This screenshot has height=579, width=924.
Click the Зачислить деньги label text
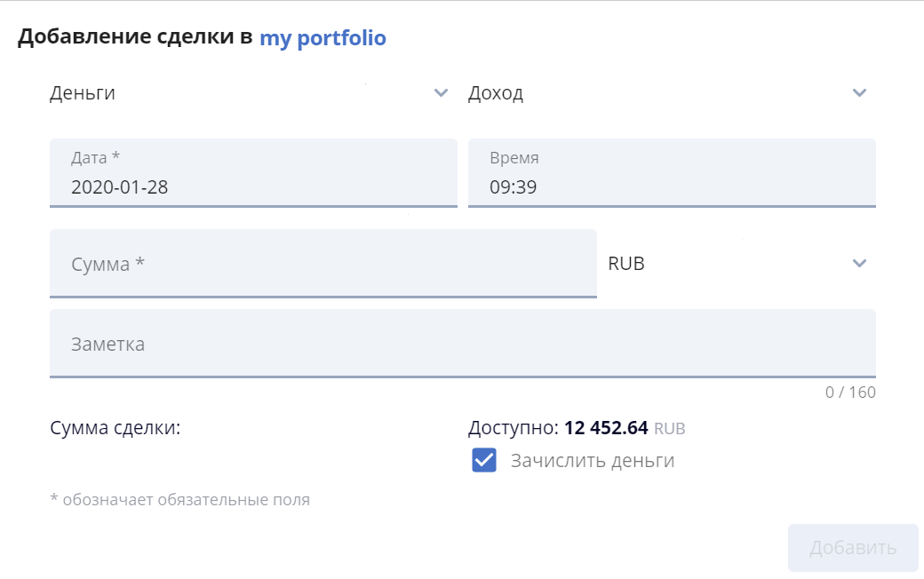593,461
